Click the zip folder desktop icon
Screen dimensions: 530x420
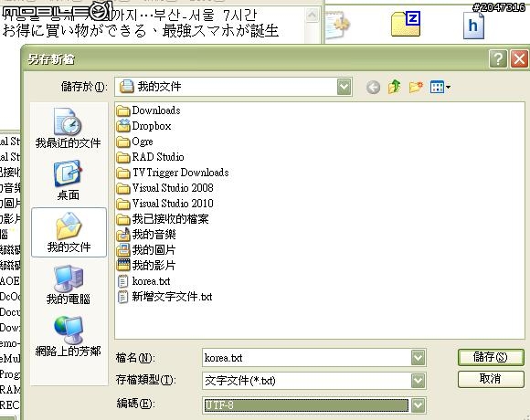click(406, 24)
